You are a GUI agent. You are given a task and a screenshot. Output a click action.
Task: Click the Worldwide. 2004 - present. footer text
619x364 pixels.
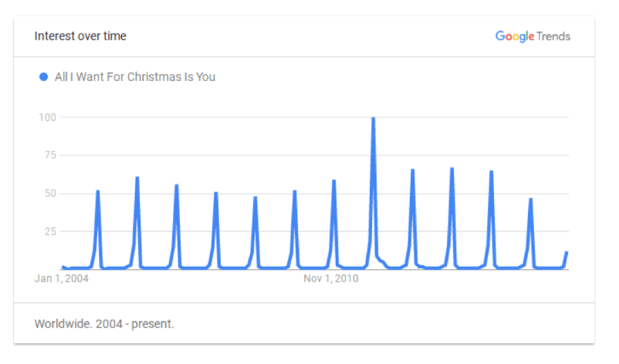104,324
